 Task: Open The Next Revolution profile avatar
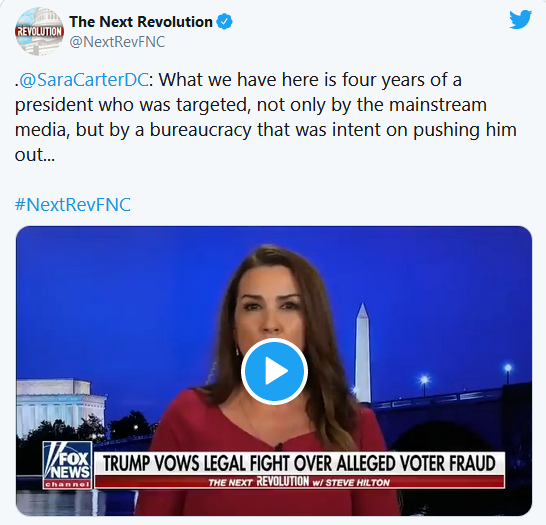click(39, 31)
